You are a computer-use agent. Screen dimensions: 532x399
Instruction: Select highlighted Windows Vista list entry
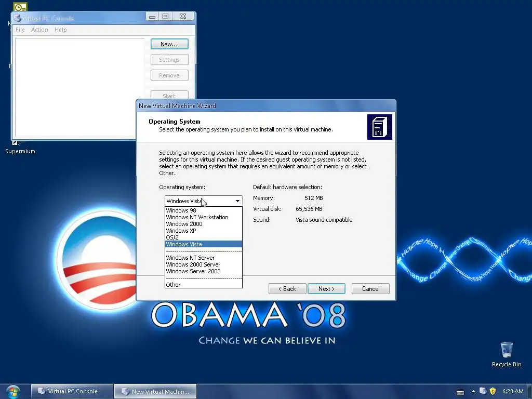(x=204, y=244)
